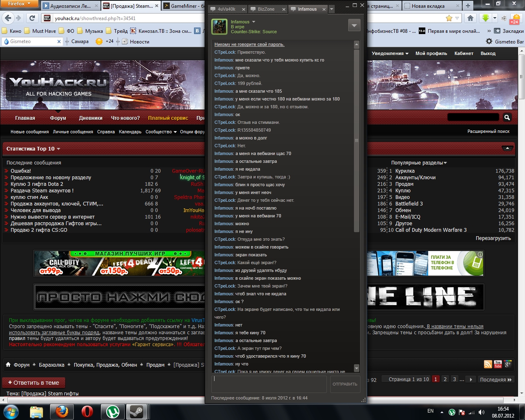Open the downloads green arrow
The width and height of the screenshot is (525, 420).
click(x=486, y=18)
